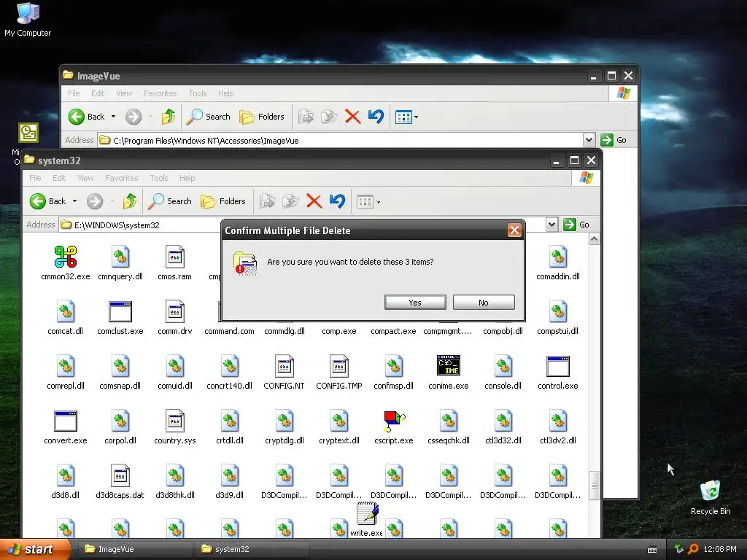Screen dimensions: 747x560
Task: Open Help menu in ImageVue window
Action: 226,93
